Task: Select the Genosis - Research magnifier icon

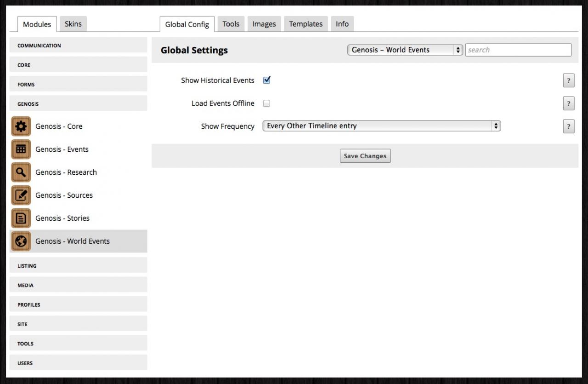Action: coord(21,172)
